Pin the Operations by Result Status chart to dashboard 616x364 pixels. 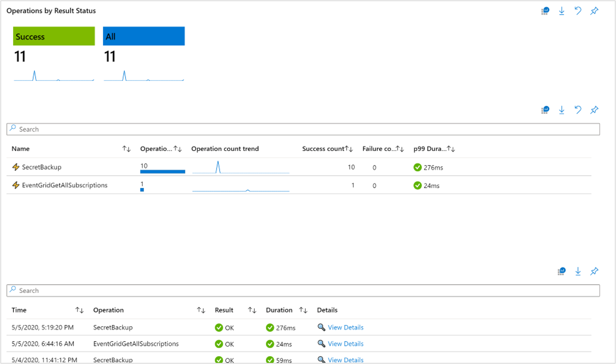pyautogui.click(x=594, y=11)
